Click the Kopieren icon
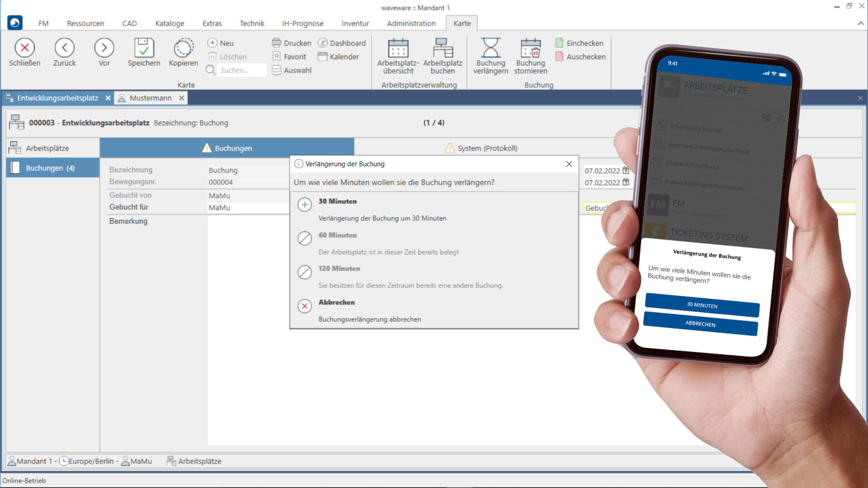The image size is (868, 488). click(x=183, y=48)
